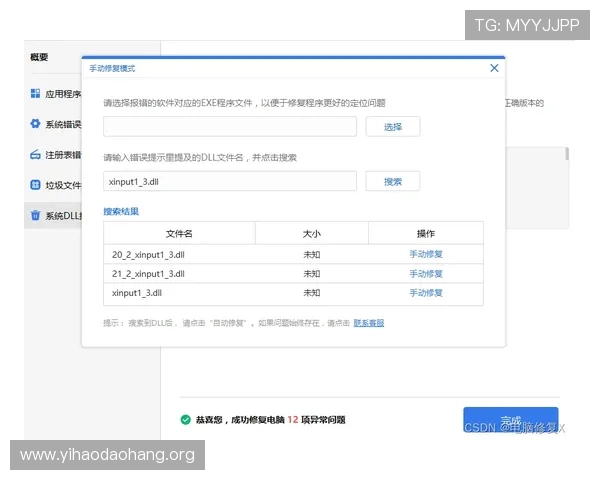Click the scrollbar in the background panel
The width and height of the screenshot is (600, 480).
[567, 154]
